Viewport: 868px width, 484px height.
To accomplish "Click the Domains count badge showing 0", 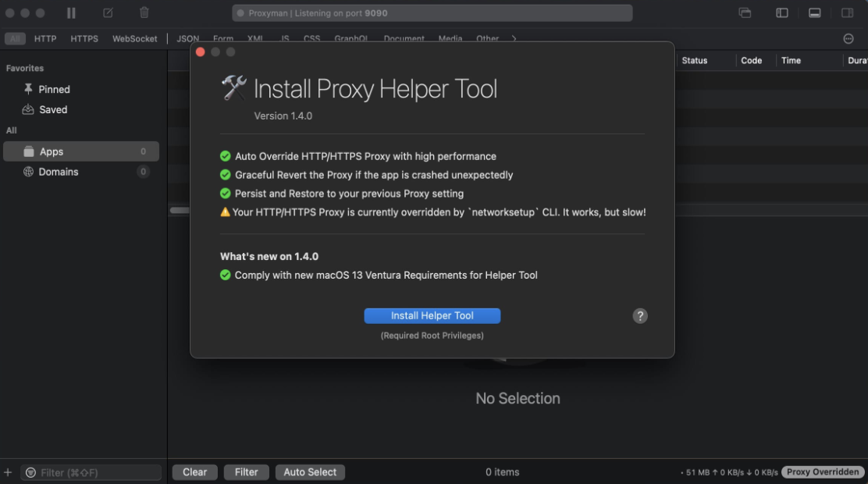I will tap(144, 172).
